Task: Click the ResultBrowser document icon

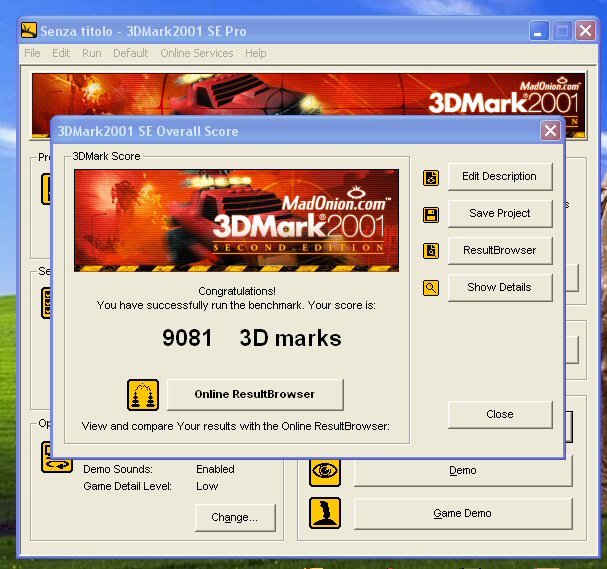Action: 431,251
